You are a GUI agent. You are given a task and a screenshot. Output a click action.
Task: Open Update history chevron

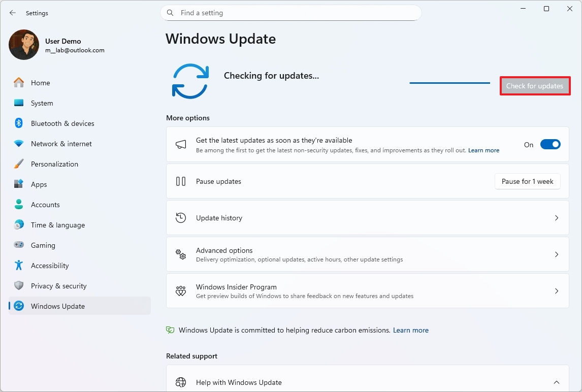coord(557,218)
